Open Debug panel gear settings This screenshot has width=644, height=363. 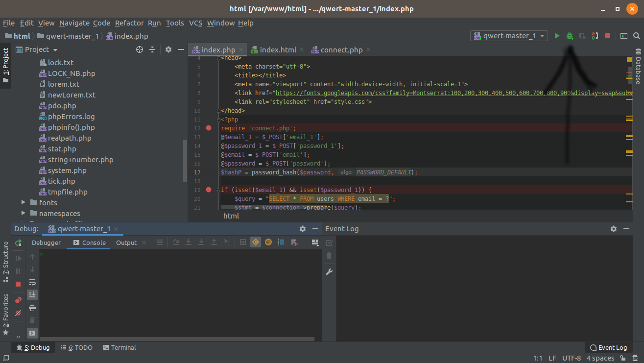pyautogui.click(x=303, y=229)
